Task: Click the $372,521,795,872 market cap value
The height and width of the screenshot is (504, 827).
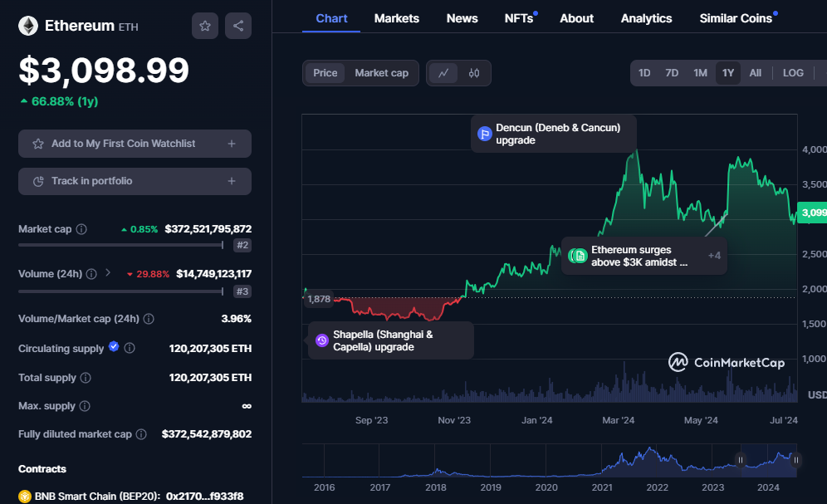Action: (208, 229)
